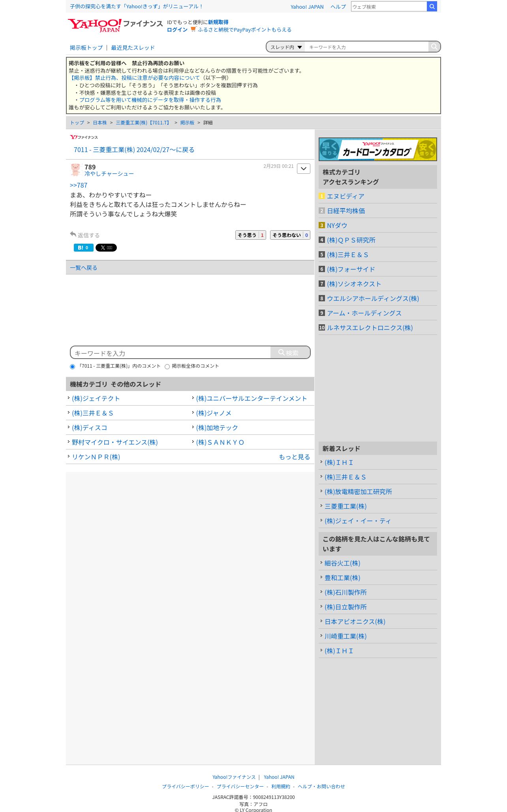
Task: Open the card loan catalog banner
Action: [x=378, y=149]
